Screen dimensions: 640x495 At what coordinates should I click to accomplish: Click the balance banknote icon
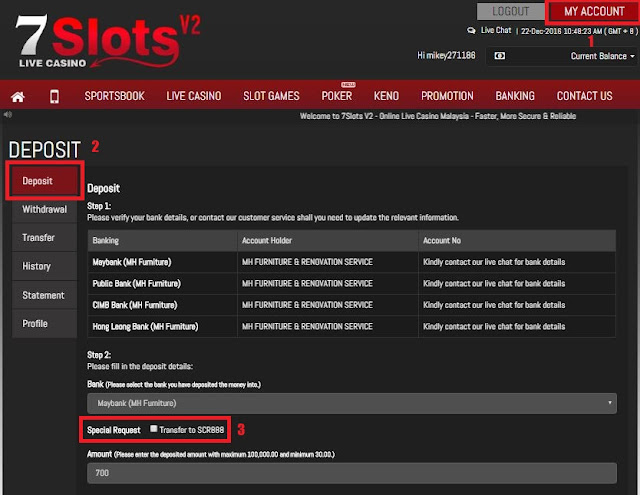(x=500, y=55)
